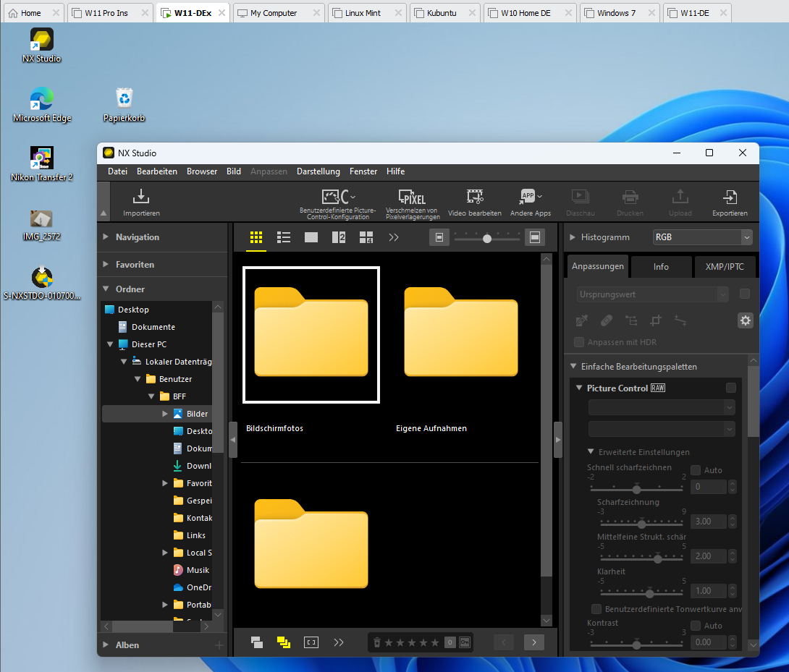This screenshot has height=672, width=789.
Task: Click the Scharfzeichnung value field 3.00
Action: (709, 522)
